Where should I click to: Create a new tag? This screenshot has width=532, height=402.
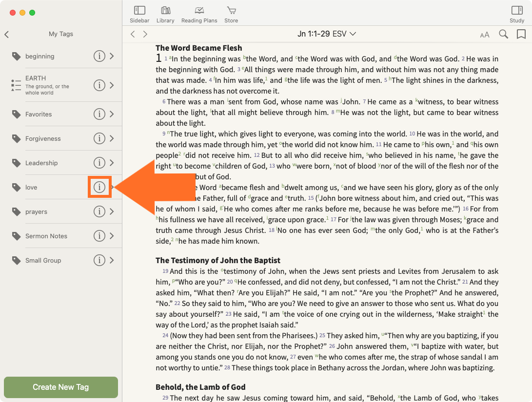pyautogui.click(x=61, y=387)
